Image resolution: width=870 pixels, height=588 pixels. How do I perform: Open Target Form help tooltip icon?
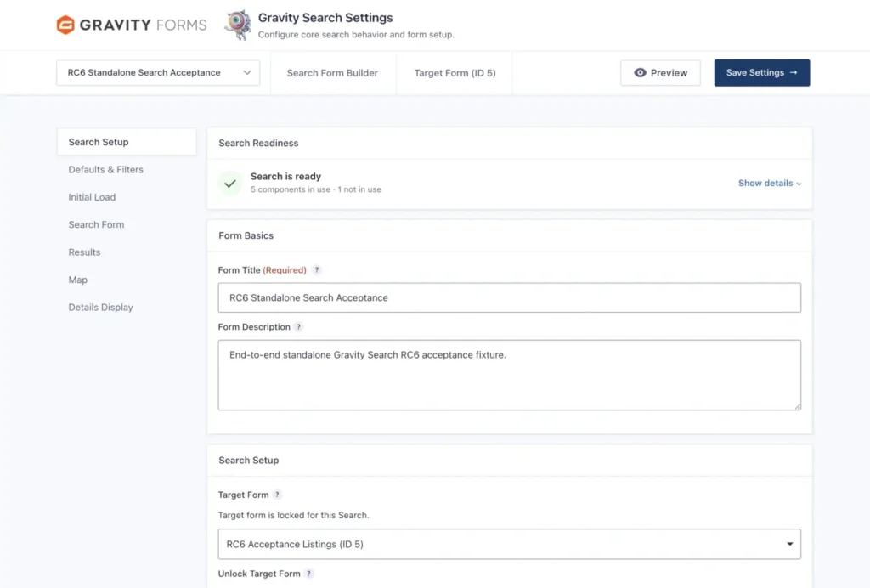click(x=277, y=495)
